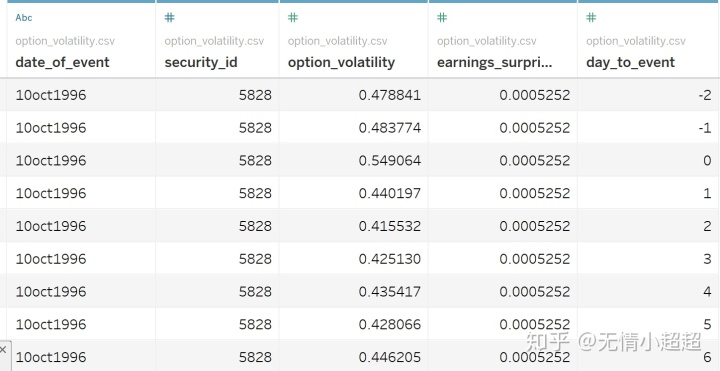Click the # type icon above day_to_event
Image resolution: width=720 pixels, height=371 pixels.
pyautogui.click(x=591, y=17)
